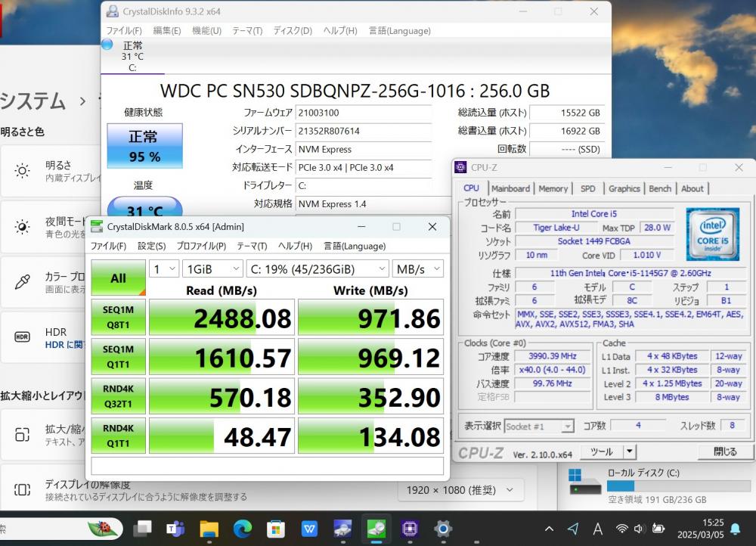Click the night light icon in Settings
The width and height of the screenshot is (756, 546).
point(22,227)
